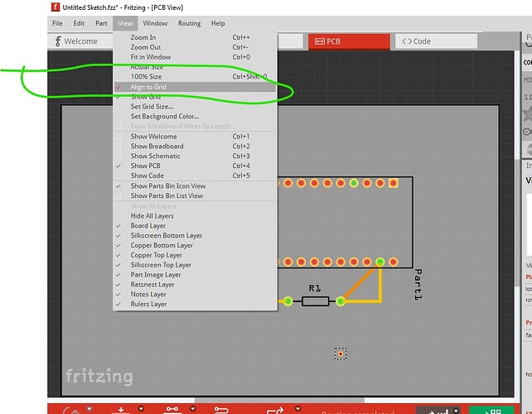532x414 pixels.
Task: Uncheck Silkscreen Bottom Layer visibility
Action: click(x=166, y=235)
